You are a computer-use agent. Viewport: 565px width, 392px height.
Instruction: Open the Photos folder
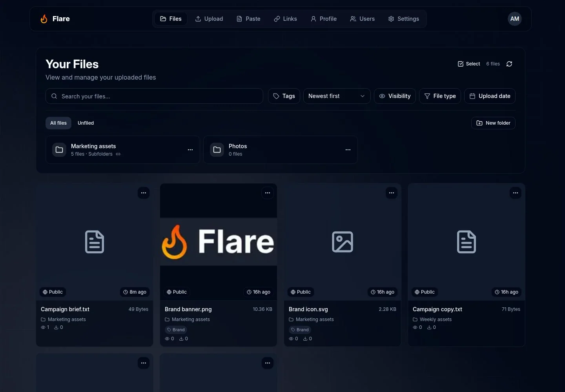click(x=281, y=150)
